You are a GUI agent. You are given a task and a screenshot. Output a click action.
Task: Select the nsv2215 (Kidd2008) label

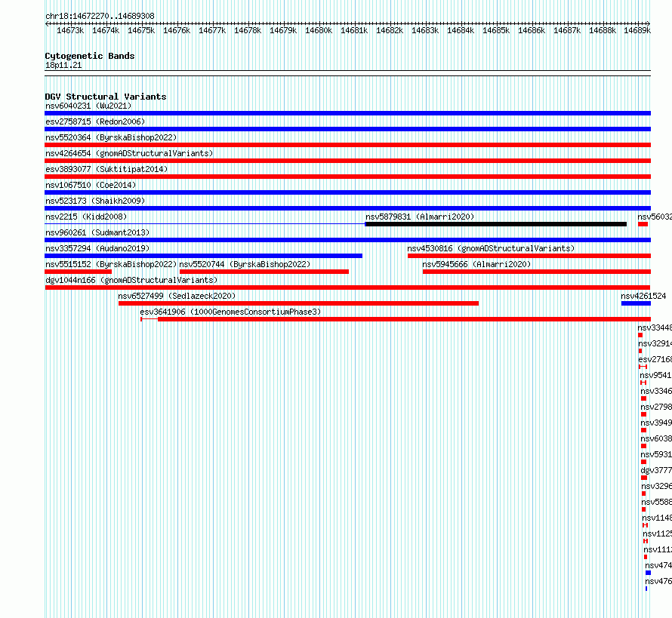click(86, 217)
